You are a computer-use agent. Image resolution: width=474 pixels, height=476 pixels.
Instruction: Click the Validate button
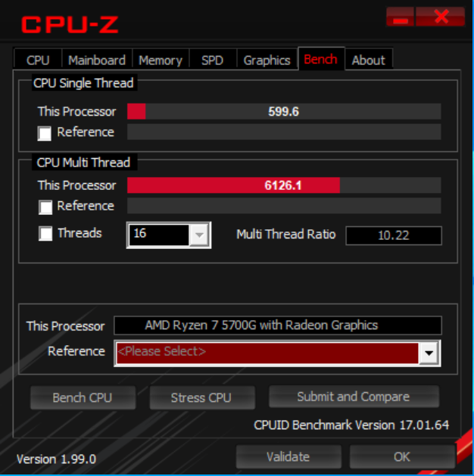pos(288,456)
